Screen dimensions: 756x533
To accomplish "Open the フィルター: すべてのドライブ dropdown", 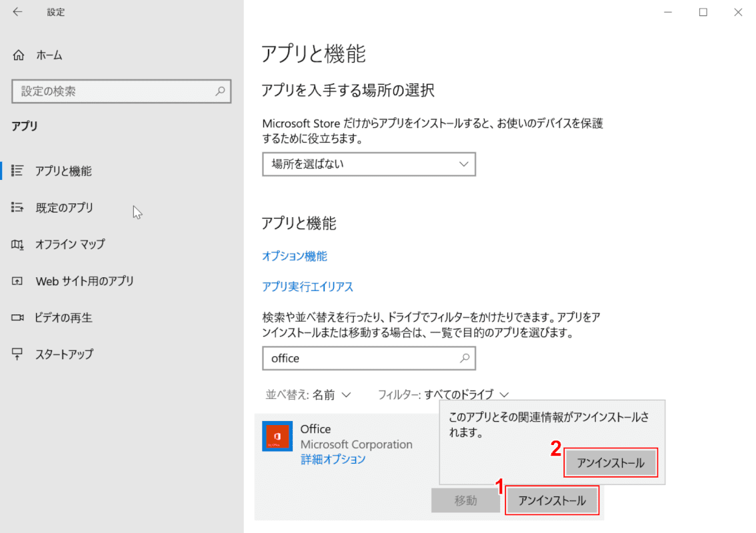I will [443, 394].
